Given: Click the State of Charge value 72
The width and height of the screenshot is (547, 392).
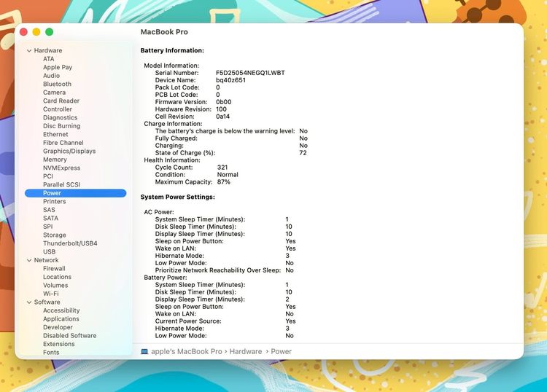Looking at the screenshot, I should click(303, 152).
